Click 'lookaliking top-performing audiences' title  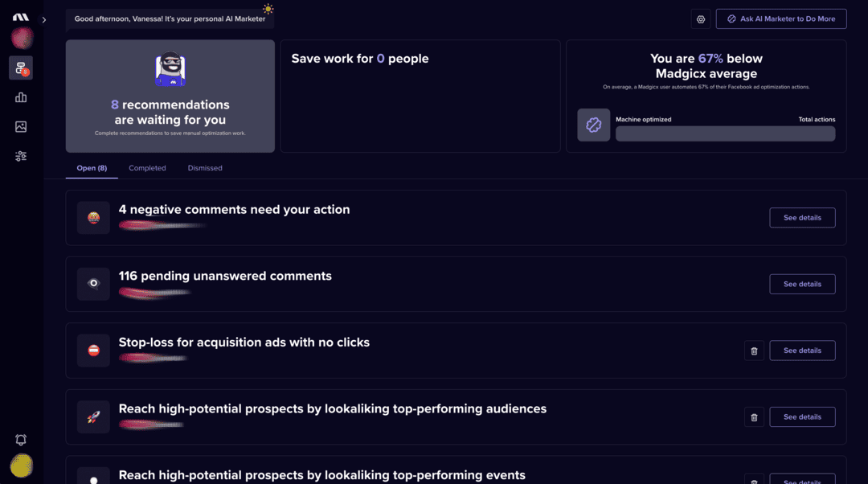coord(333,408)
